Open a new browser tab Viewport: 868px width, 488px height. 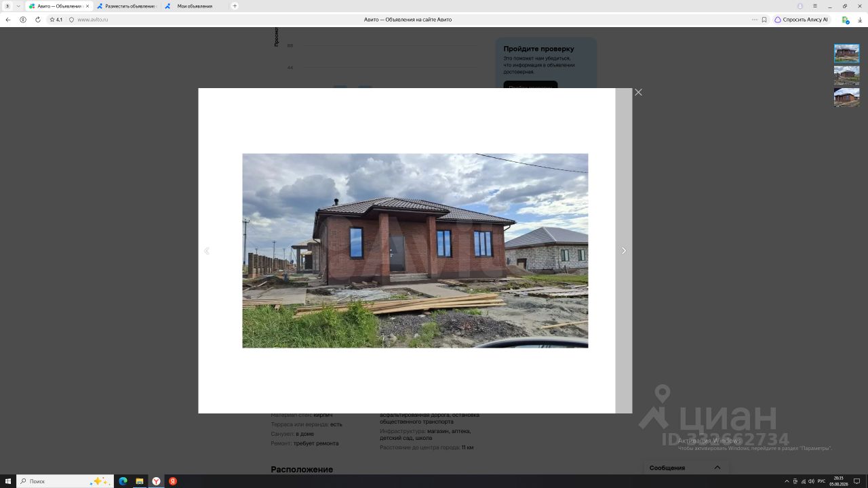coord(235,6)
